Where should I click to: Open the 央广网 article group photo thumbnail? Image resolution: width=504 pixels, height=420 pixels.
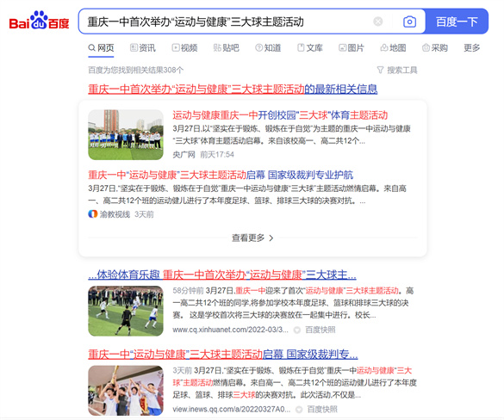126,134
